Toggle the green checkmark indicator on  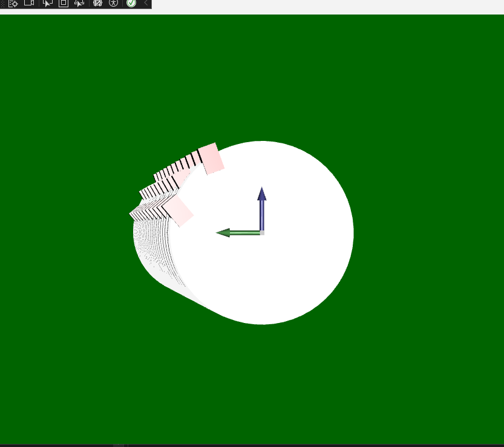(131, 3)
